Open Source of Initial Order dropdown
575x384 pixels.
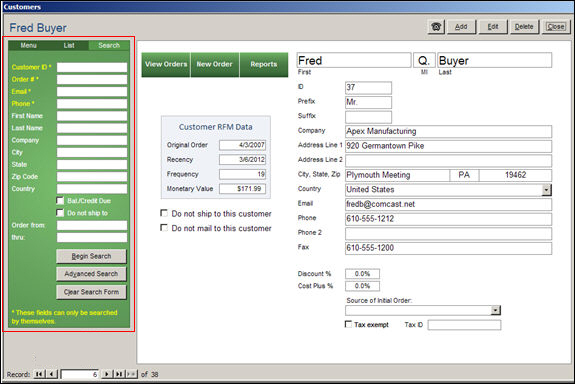(x=495, y=310)
